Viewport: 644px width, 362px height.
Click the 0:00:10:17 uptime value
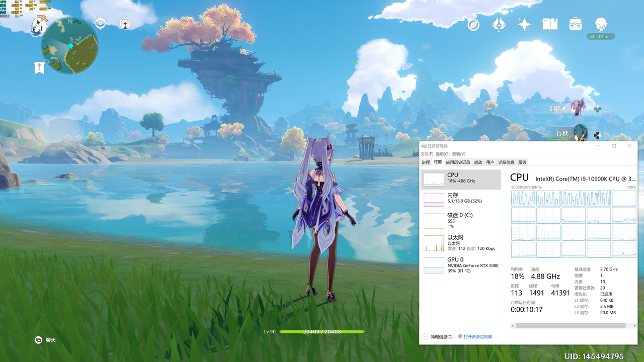[527, 310]
